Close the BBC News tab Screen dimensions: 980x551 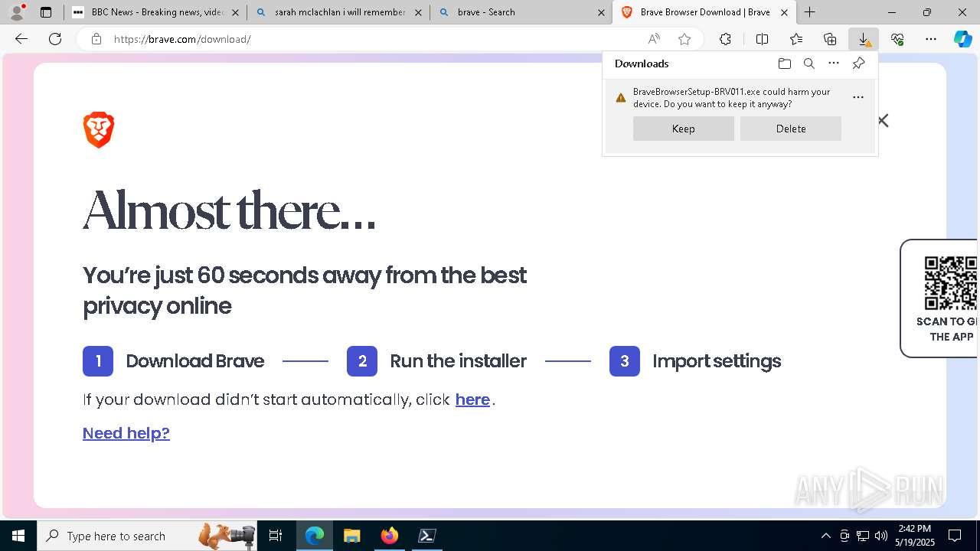[235, 12]
